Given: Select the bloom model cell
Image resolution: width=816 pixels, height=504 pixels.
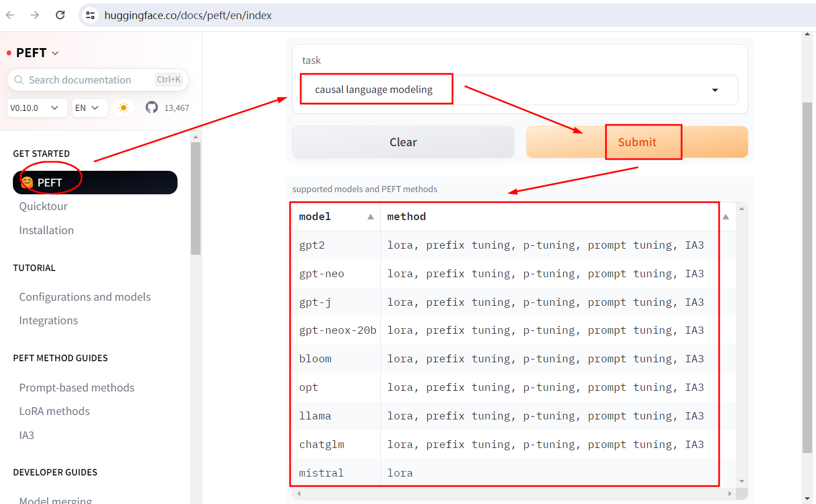Looking at the screenshot, I should click(x=337, y=359).
